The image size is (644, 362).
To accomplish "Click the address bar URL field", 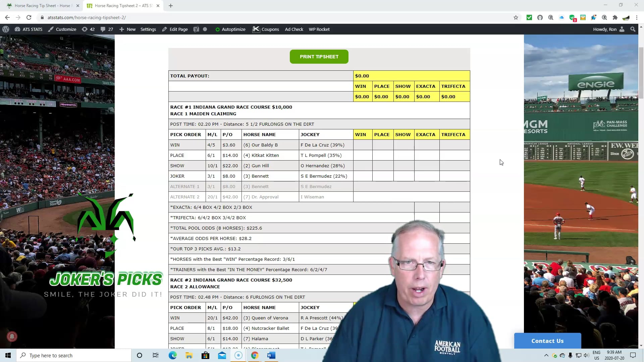I will [x=275, y=17].
